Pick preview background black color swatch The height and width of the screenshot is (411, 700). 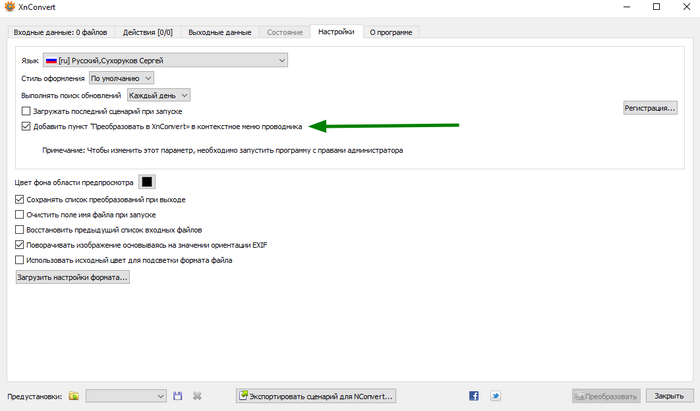coord(147,182)
